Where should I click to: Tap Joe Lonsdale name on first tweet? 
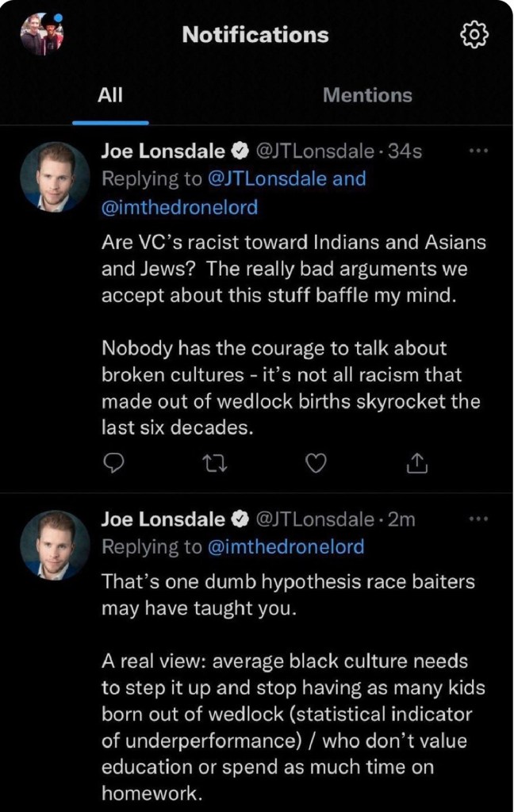click(163, 151)
